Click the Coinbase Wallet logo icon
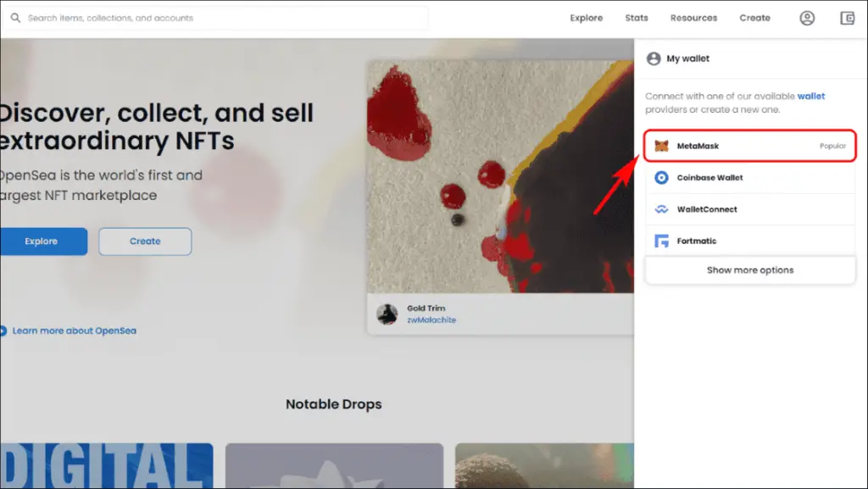 (x=661, y=178)
